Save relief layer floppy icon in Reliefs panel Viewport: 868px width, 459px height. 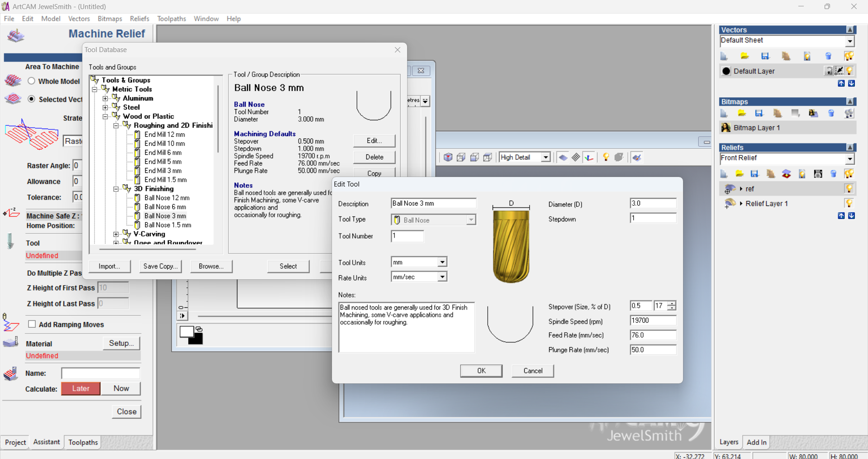[x=754, y=174]
